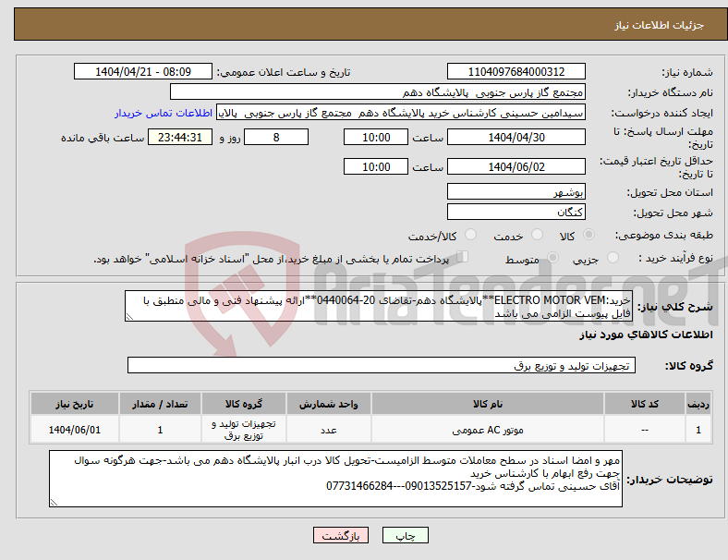Click the نام کالا column header
This screenshot has height=560, width=728.
pos(488,404)
